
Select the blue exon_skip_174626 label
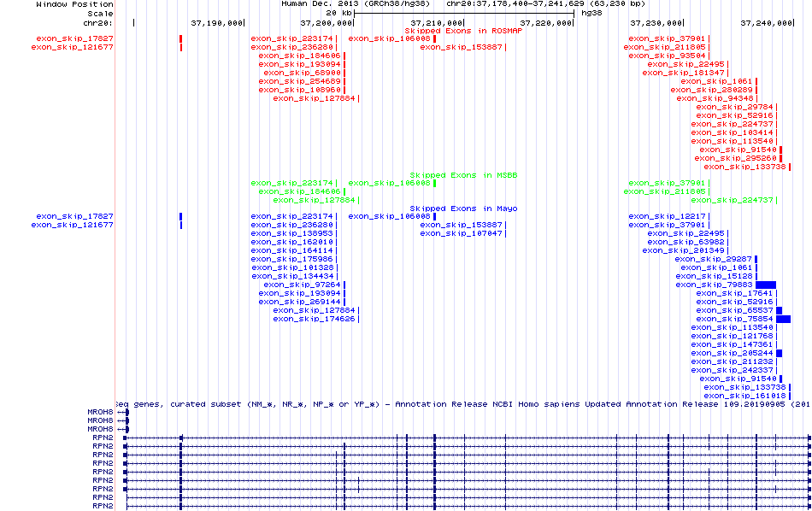click(x=313, y=319)
